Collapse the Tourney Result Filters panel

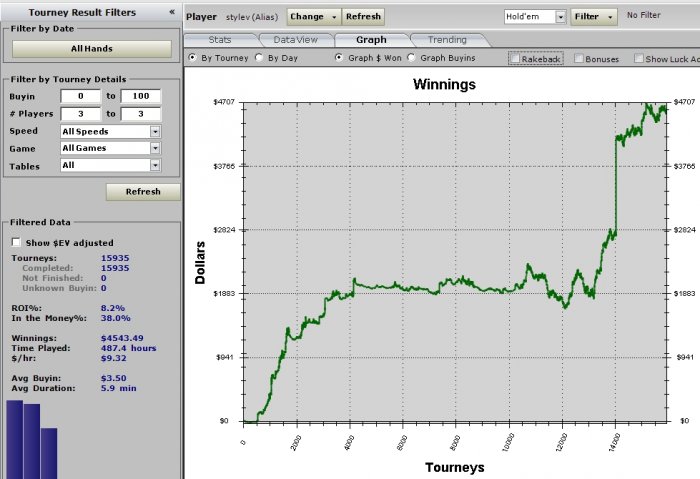[171, 12]
